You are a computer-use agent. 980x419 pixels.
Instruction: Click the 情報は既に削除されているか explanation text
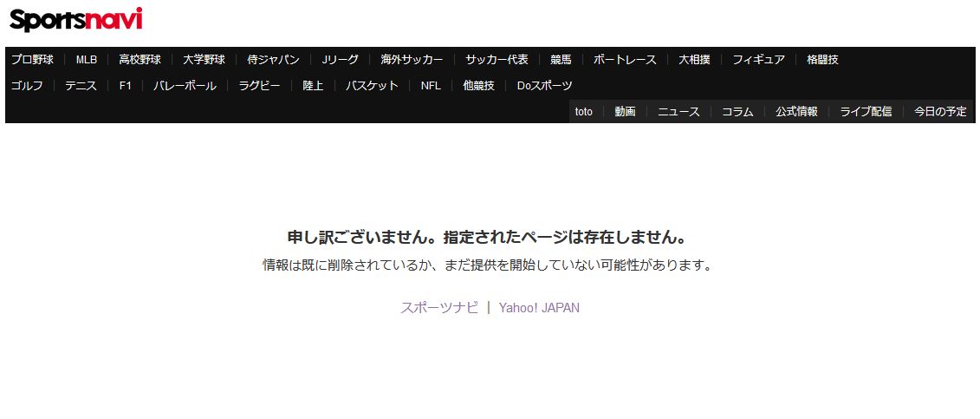click(x=487, y=265)
